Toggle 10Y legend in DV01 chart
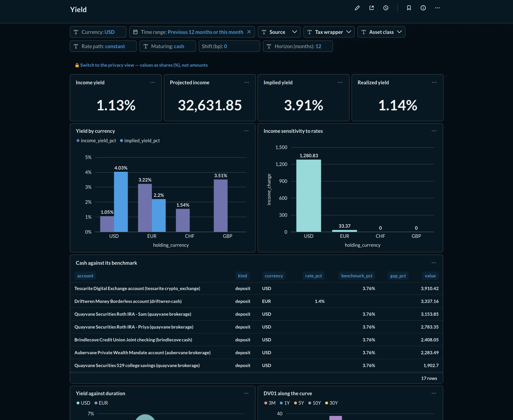This screenshot has height=420, width=513. tap(314, 403)
